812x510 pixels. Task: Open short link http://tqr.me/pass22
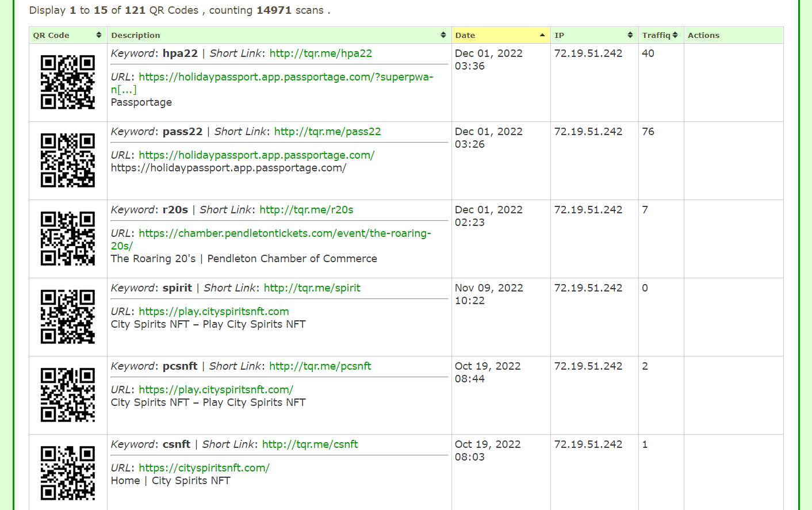coord(328,132)
